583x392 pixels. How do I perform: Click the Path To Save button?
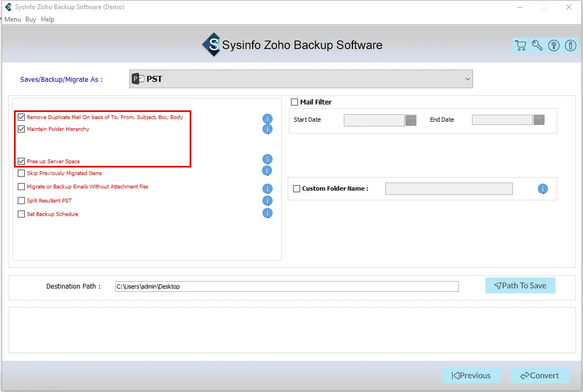520,285
